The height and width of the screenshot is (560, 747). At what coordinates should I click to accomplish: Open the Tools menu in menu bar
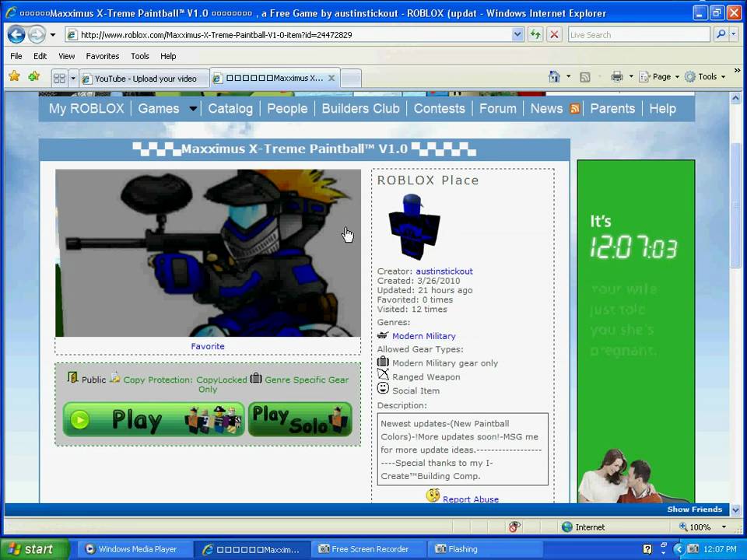(x=140, y=56)
